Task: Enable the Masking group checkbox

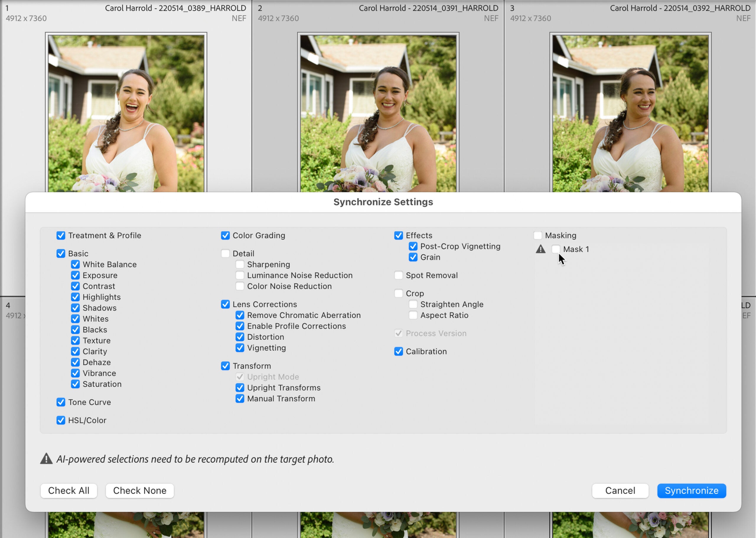Action: point(538,235)
